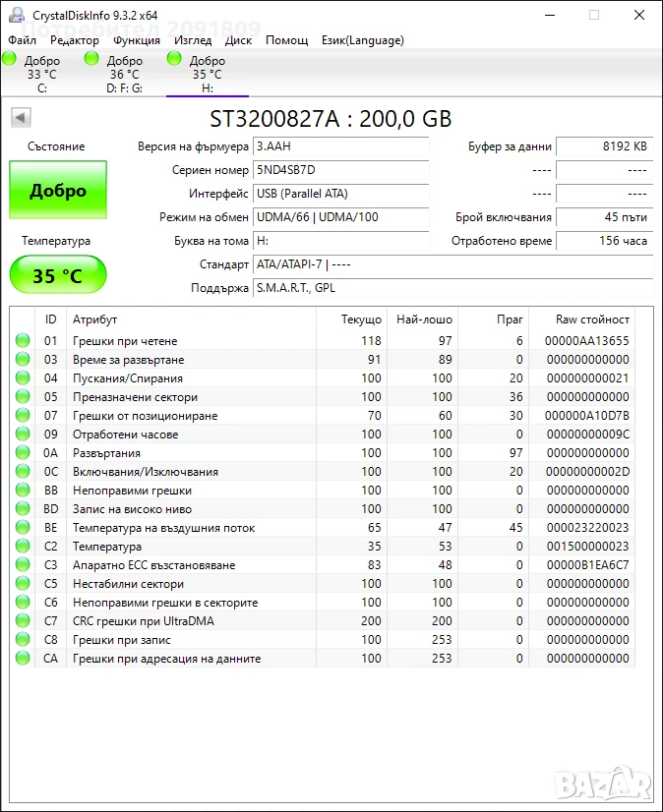This screenshot has height=812, width=663.
Task: Click the standard field ATA/ATAPI-7
Action: (453, 264)
